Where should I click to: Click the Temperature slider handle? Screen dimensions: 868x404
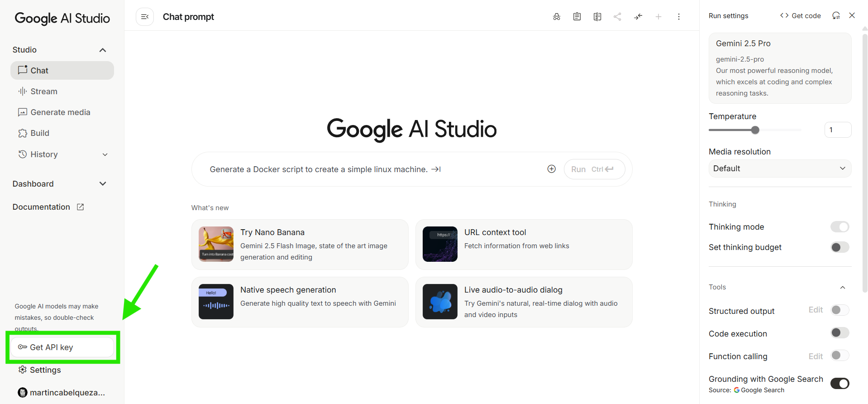[755, 130]
